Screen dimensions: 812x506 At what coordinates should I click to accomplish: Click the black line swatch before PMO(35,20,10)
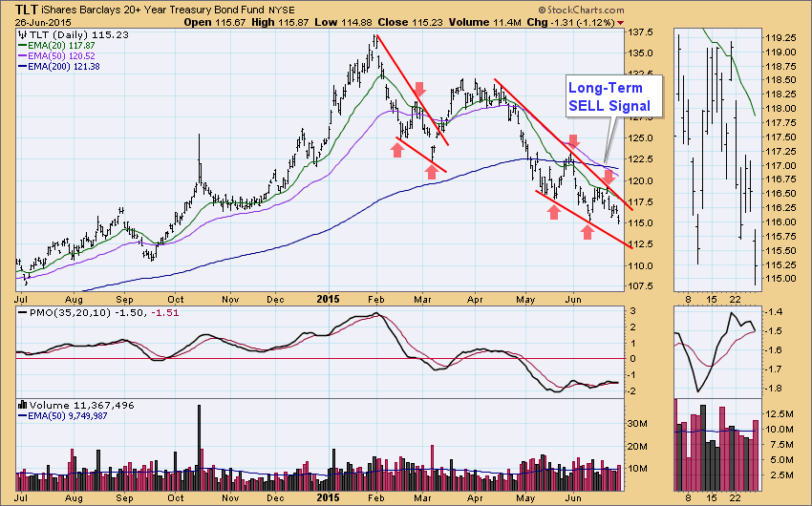click(22, 312)
